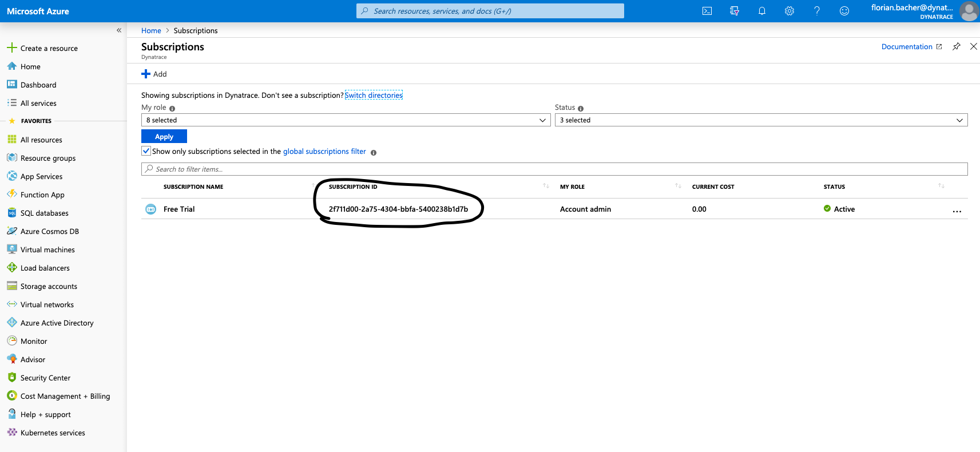Viewport: 980px width, 452px height.
Task: Open the portal settings gear
Action: (x=789, y=11)
